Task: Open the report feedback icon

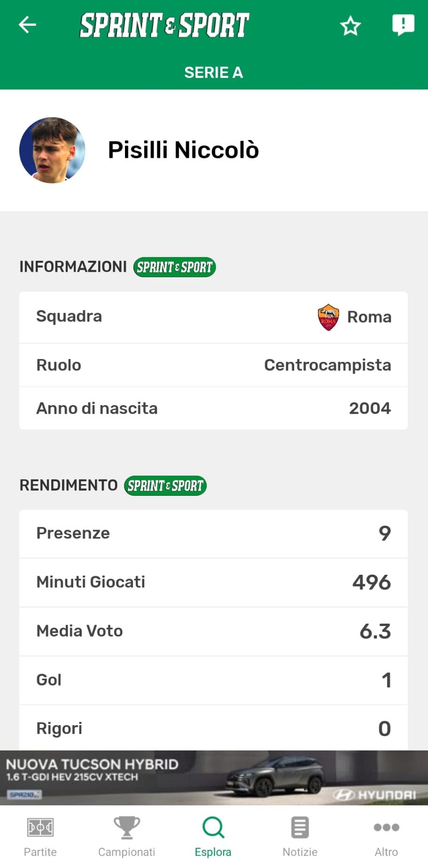Action: click(x=403, y=24)
